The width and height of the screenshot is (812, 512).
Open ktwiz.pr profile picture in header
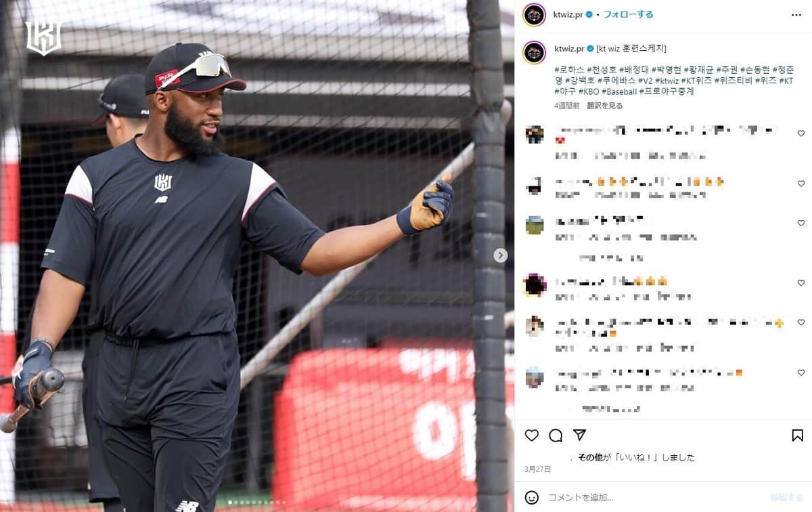[x=534, y=14]
